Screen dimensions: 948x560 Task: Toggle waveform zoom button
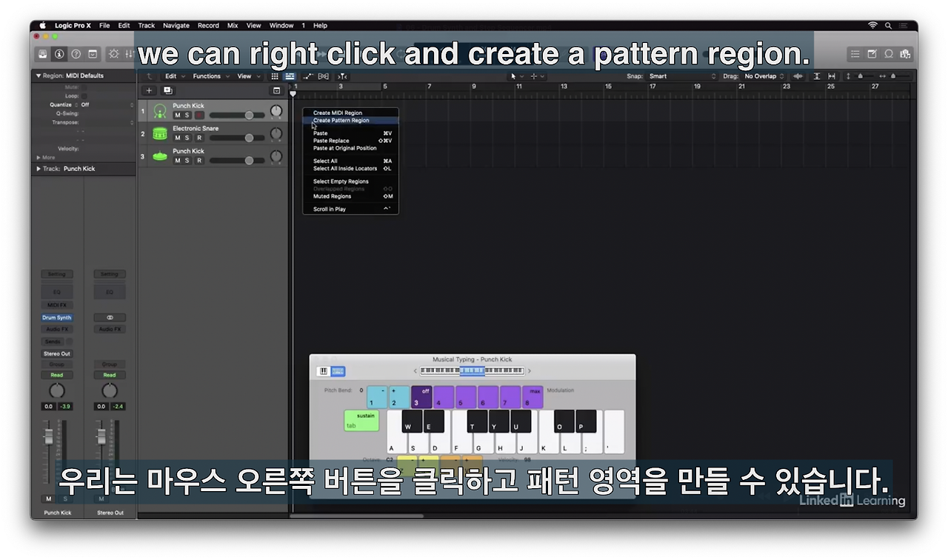click(x=798, y=76)
